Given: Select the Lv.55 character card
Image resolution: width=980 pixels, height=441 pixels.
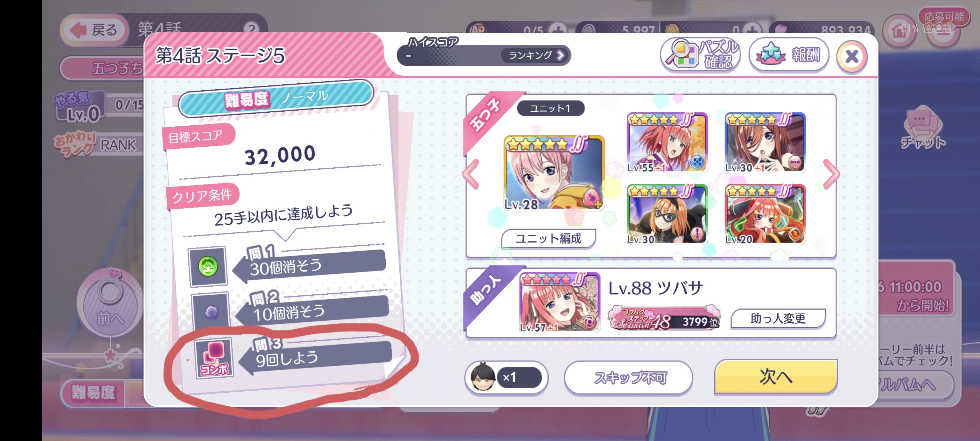Looking at the screenshot, I should [x=667, y=143].
